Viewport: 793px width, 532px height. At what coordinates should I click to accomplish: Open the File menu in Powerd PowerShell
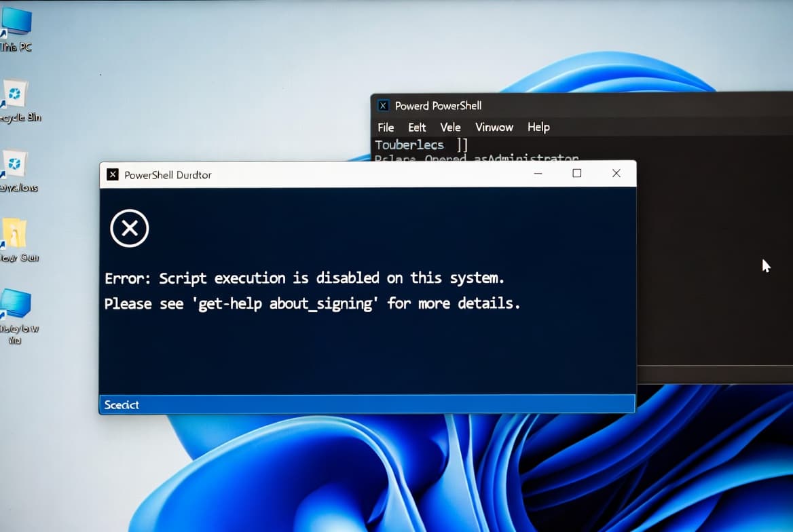tap(386, 128)
